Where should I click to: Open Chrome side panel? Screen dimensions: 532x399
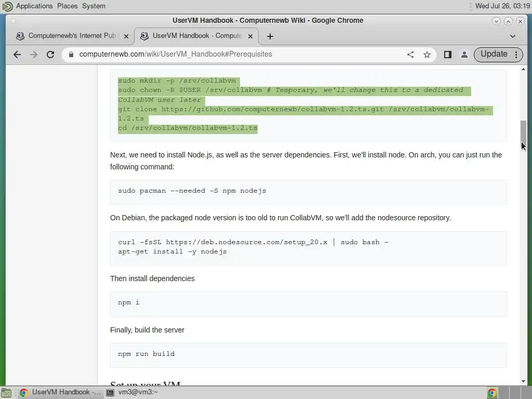pos(447,54)
